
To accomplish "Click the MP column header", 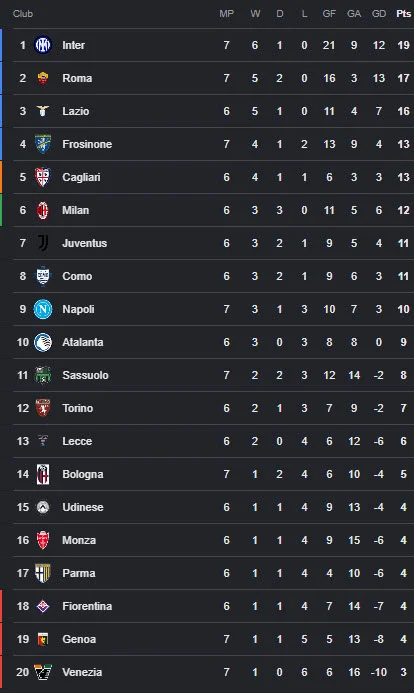I will pos(226,14).
